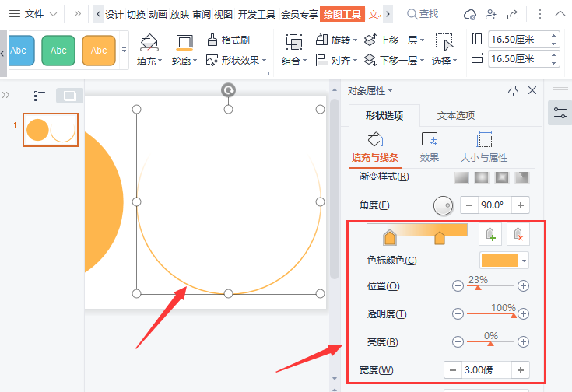Viewport: 572px width, 392px height.
Task: Switch to the 切换 tab
Action: pos(136,14)
